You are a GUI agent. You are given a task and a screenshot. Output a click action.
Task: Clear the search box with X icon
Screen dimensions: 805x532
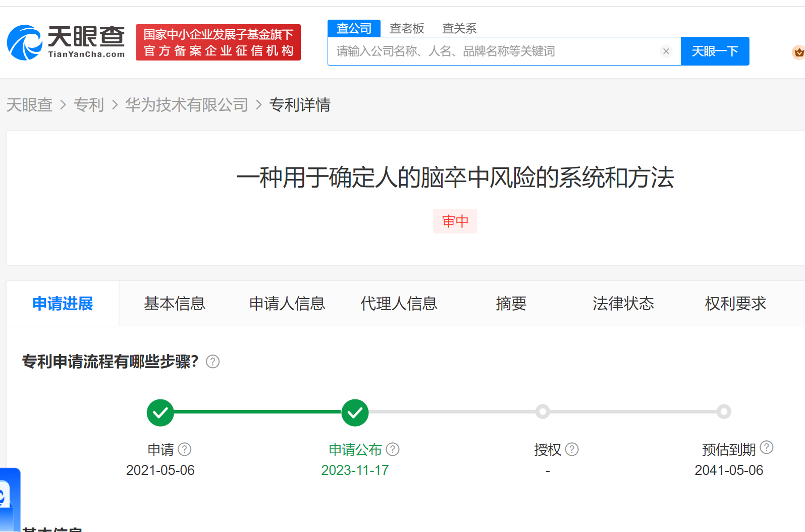[x=666, y=51]
